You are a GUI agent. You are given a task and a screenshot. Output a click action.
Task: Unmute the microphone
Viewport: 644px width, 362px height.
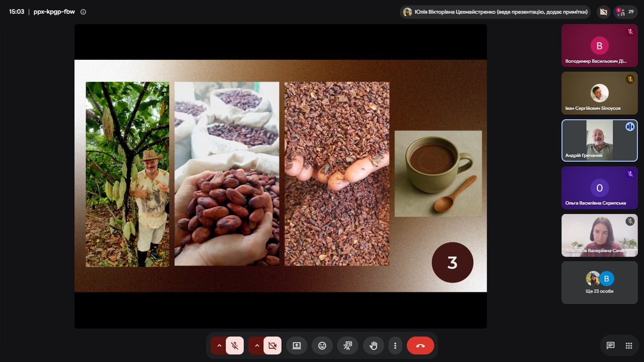235,346
